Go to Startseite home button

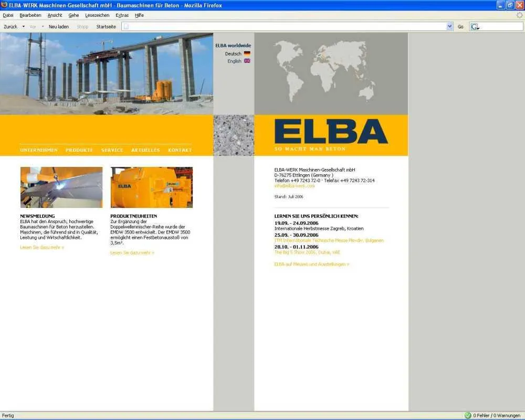[x=106, y=26]
